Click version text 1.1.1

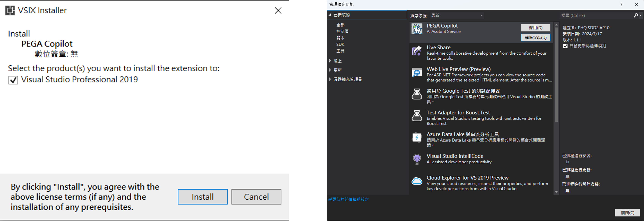pyautogui.click(x=577, y=40)
